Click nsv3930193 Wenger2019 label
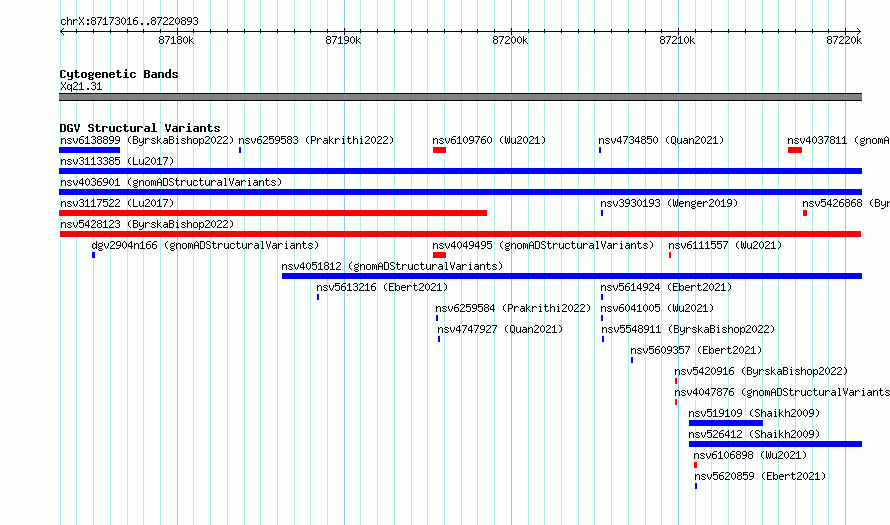Viewport: 890px width, 525px height. (x=669, y=203)
